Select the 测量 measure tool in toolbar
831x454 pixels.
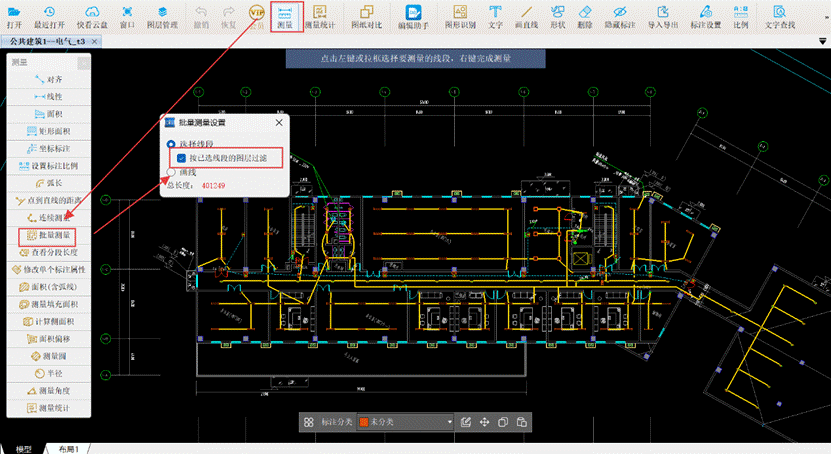click(x=285, y=17)
